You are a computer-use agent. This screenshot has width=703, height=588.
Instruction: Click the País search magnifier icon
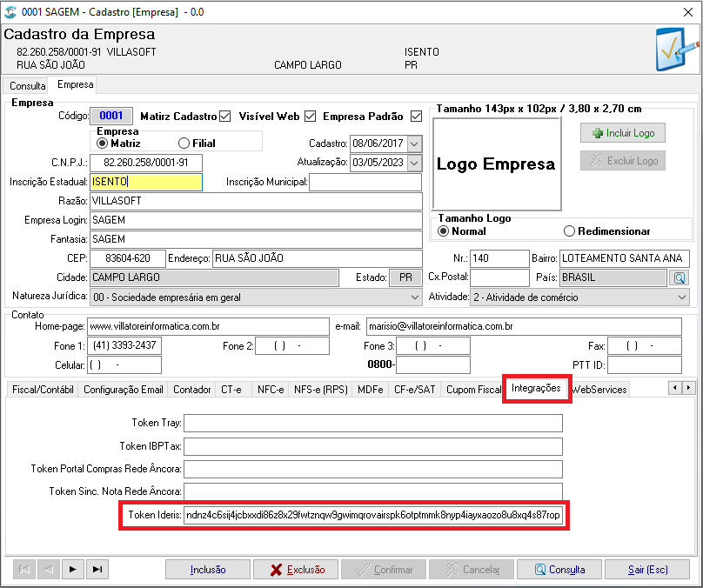(x=680, y=277)
